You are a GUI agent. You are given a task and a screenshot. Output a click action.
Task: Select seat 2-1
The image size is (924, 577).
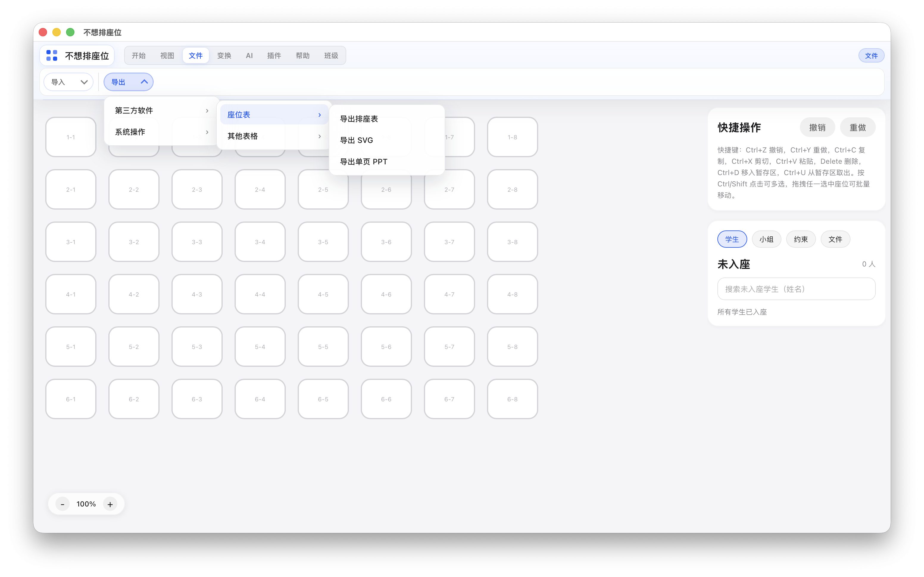(x=71, y=190)
